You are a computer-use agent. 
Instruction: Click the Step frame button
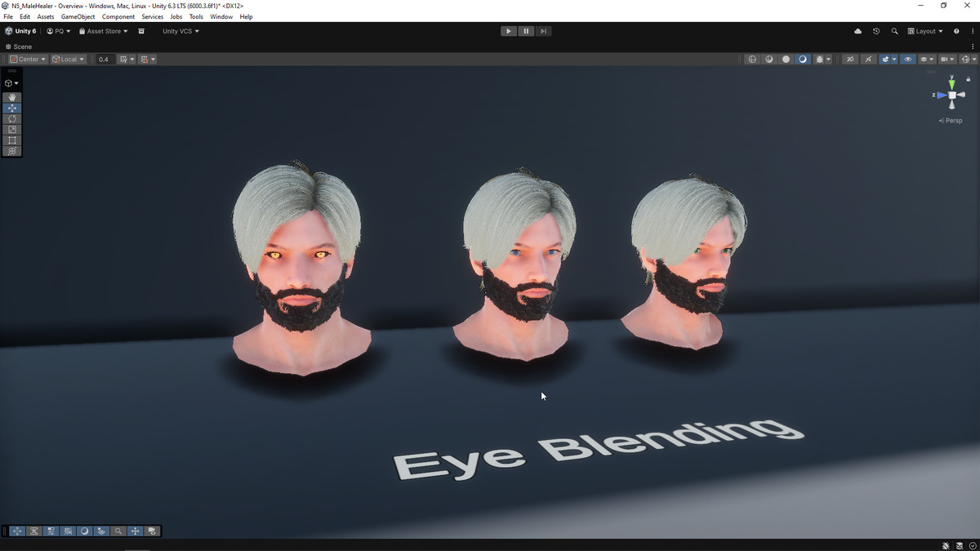click(x=543, y=31)
